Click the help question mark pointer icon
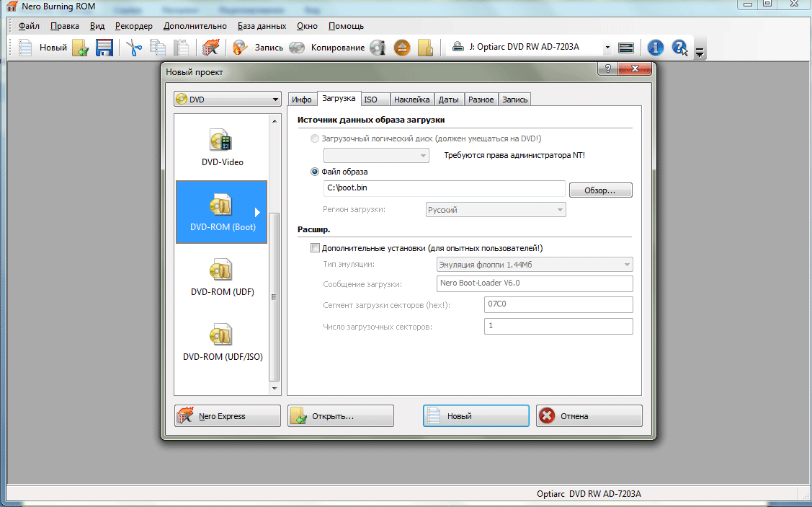The height and width of the screenshot is (507, 812). tap(679, 48)
